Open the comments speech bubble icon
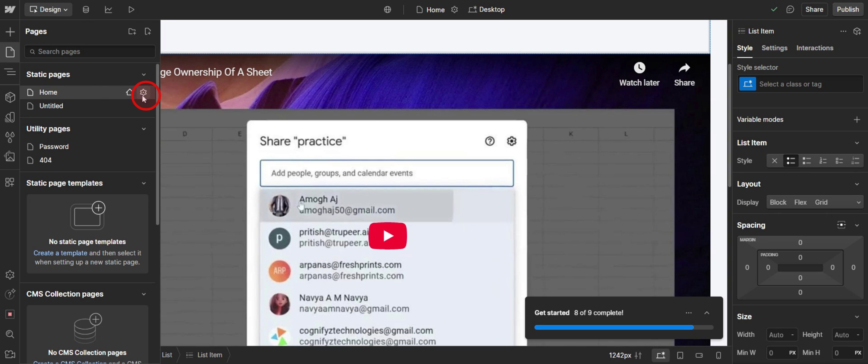 [790, 10]
